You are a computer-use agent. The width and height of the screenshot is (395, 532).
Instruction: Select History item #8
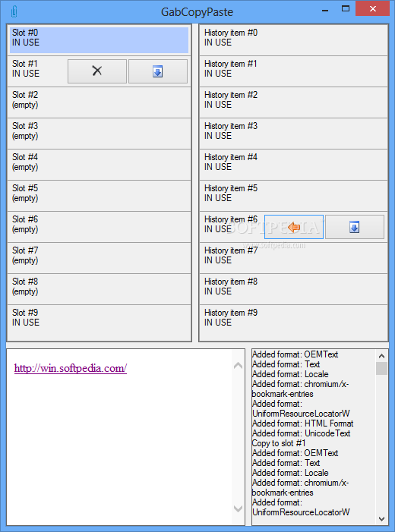(293, 289)
